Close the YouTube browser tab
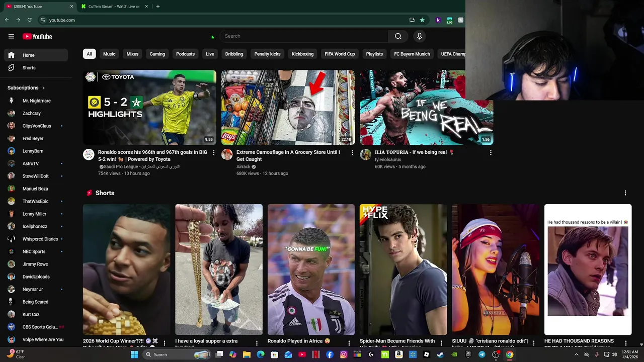 pyautogui.click(x=71, y=7)
